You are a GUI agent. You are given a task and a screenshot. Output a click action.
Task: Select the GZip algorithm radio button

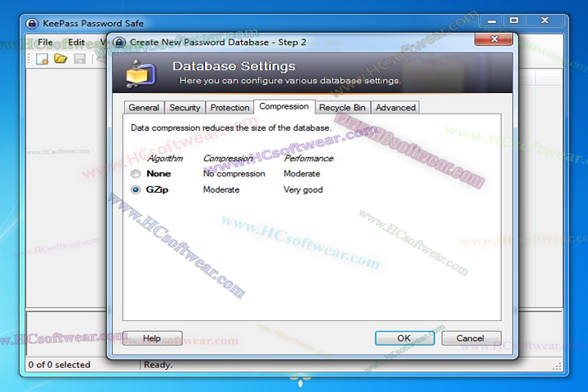(x=136, y=189)
